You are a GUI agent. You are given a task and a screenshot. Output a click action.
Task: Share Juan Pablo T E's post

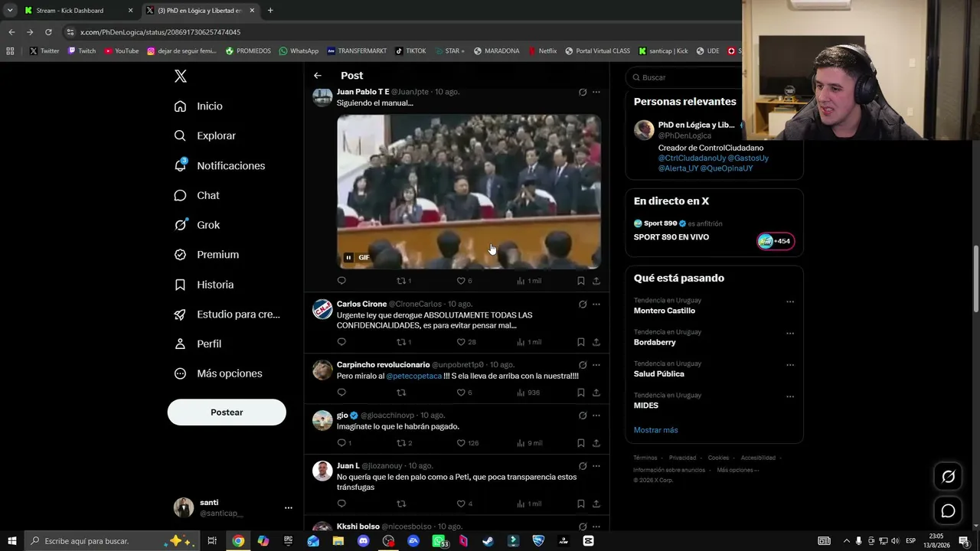596,281
